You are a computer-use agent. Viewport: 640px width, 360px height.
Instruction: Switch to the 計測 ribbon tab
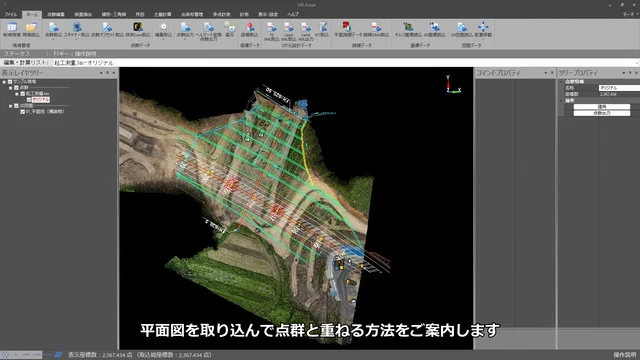pos(244,14)
